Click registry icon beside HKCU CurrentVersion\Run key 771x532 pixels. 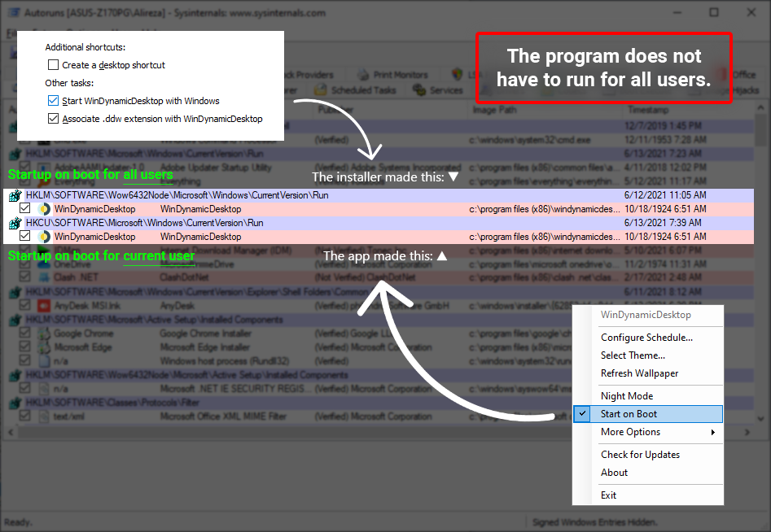click(15, 223)
